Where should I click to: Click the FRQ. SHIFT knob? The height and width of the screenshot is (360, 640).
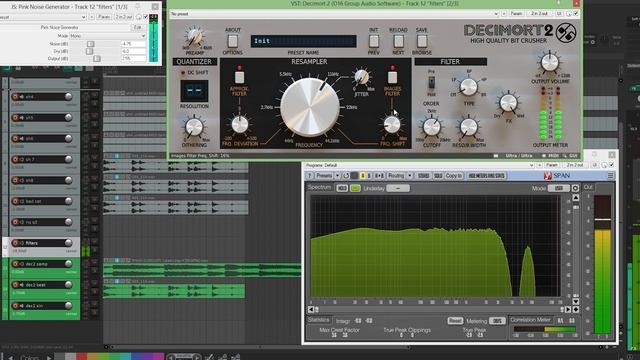click(x=392, y=124)
